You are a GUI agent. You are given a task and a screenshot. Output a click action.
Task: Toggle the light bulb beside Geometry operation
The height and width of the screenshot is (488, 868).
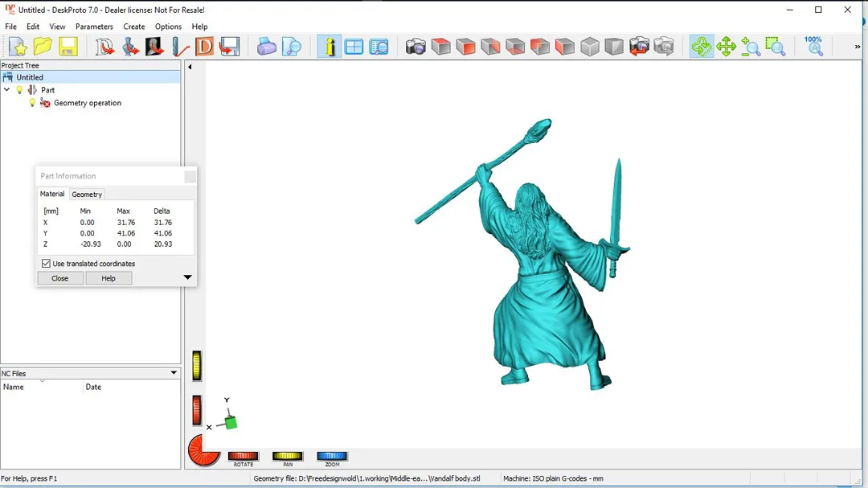(x=32, y=103)
